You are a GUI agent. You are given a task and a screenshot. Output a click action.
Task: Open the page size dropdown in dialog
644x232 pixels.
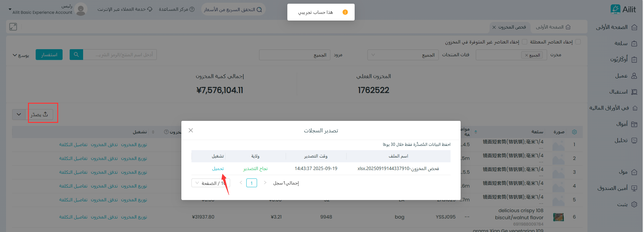click(210, 183)
